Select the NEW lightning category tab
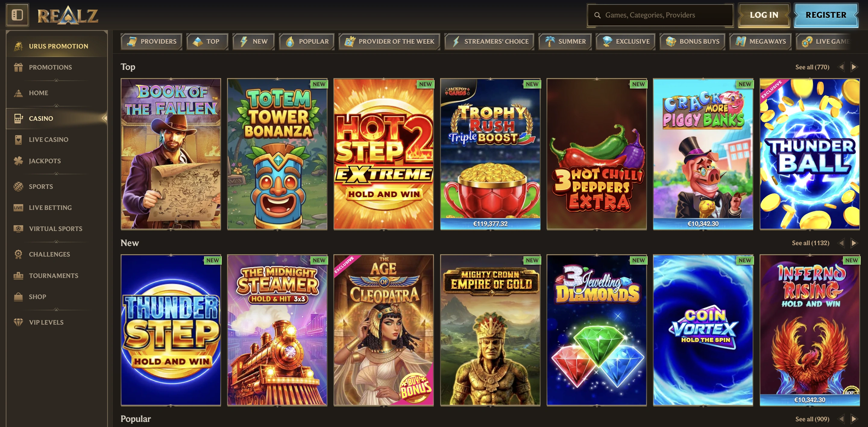 [253, 42]
